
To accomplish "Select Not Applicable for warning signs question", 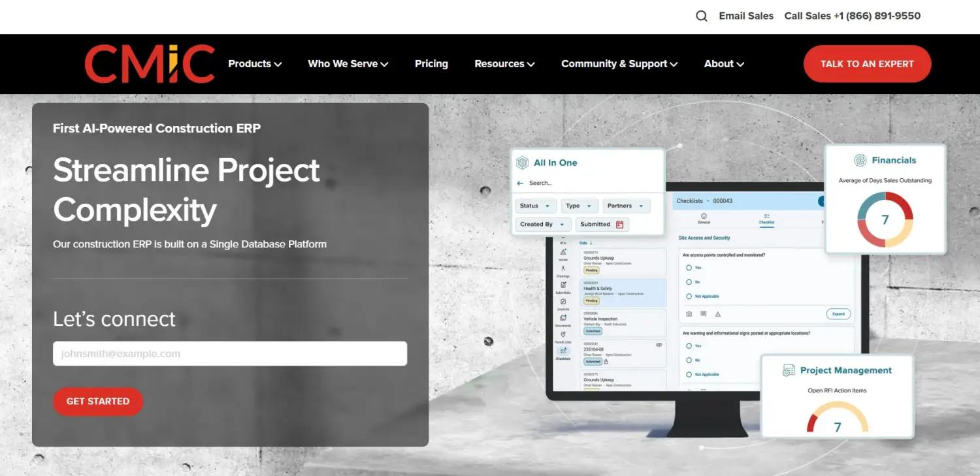I will pos(689,374).
